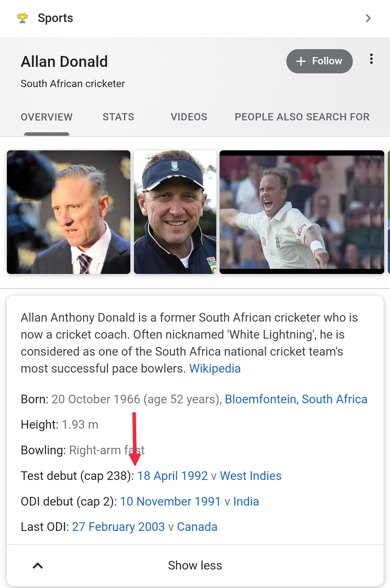
Task: Stay on the OVERVIEW tab
Action: point(47,117)
